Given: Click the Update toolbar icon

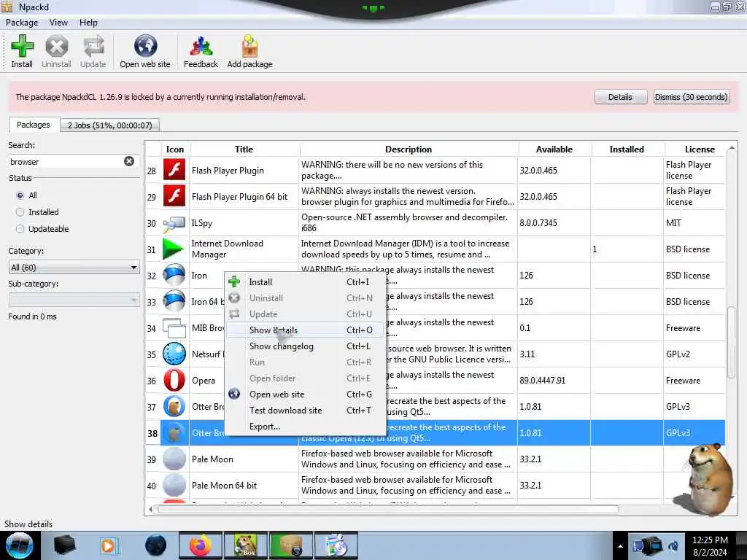Looking at the screenshot, I should click(93, 47).
